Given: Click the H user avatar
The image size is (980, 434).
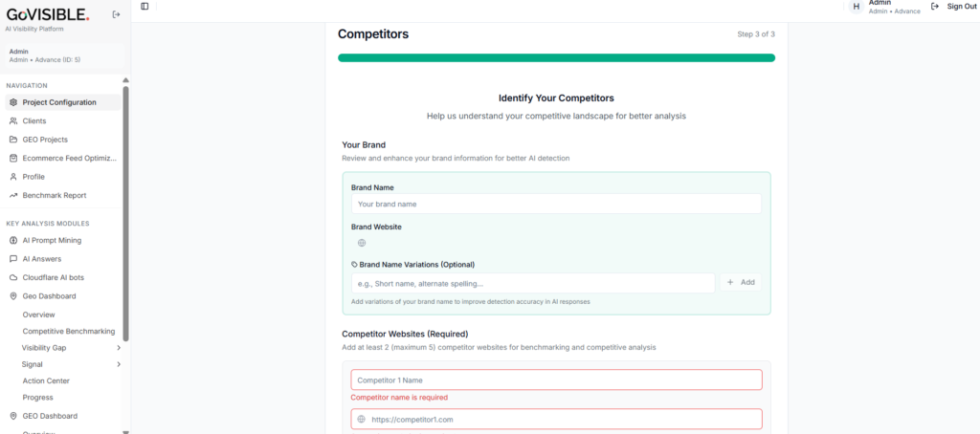Looking at the screenshot, I should (857, 7).
